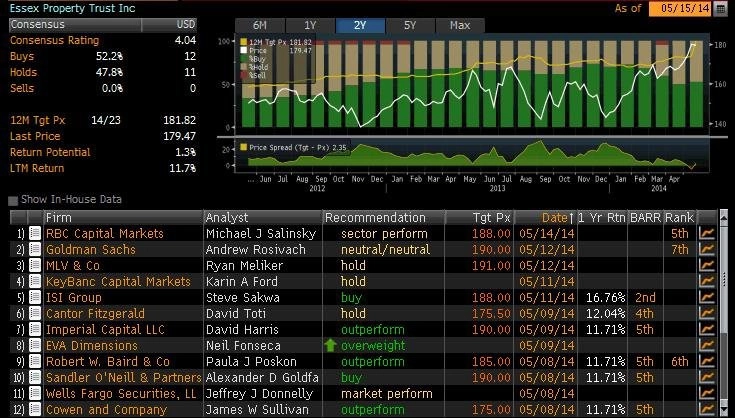
Task: Open ISI Group report document icon
Action: [x=35, y=297]
